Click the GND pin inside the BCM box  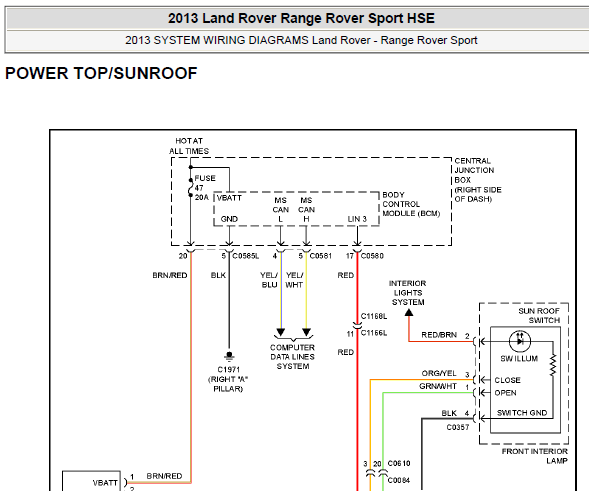(229, 219)
